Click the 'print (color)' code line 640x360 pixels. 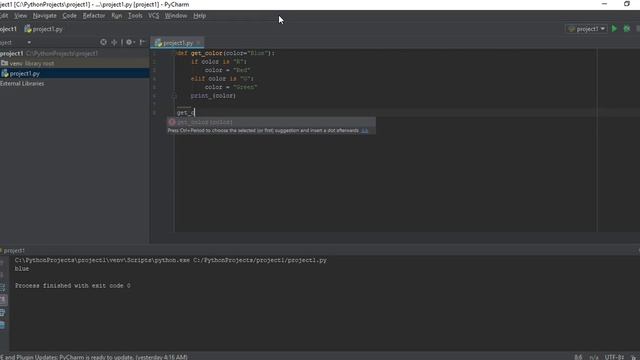(213, 96)
